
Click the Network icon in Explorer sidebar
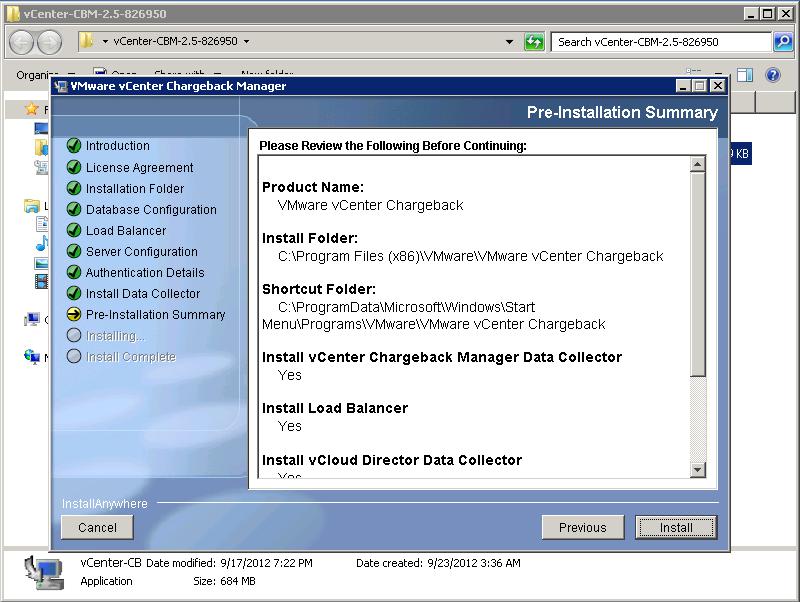32,356
